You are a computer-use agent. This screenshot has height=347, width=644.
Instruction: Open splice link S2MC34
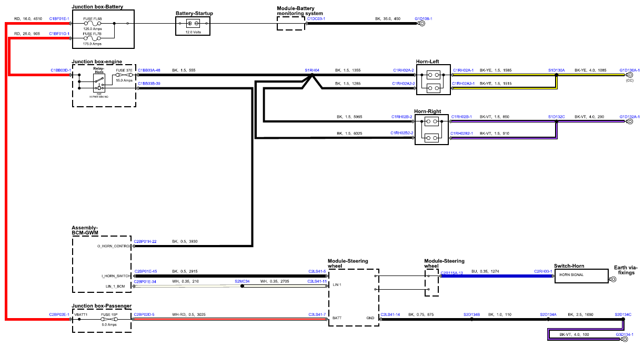pos(242,281)
